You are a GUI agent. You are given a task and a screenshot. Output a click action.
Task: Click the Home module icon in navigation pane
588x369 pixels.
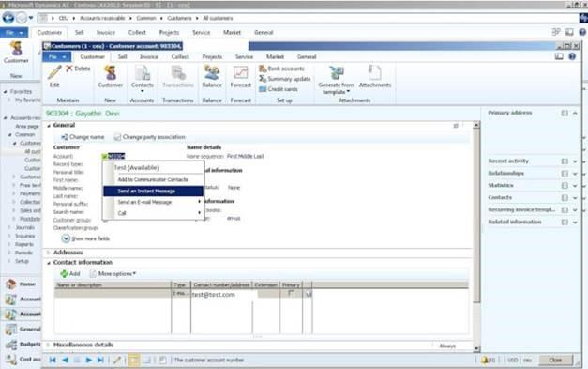coord(11,284)
